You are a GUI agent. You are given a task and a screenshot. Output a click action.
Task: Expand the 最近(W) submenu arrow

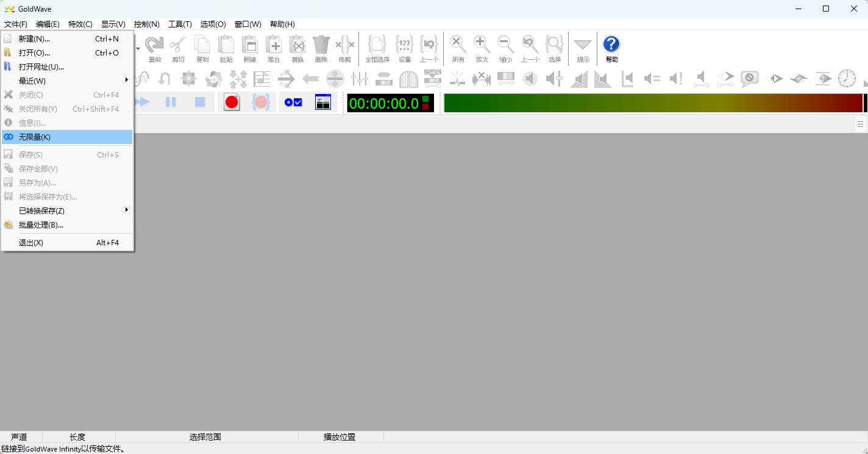(127, 80)
